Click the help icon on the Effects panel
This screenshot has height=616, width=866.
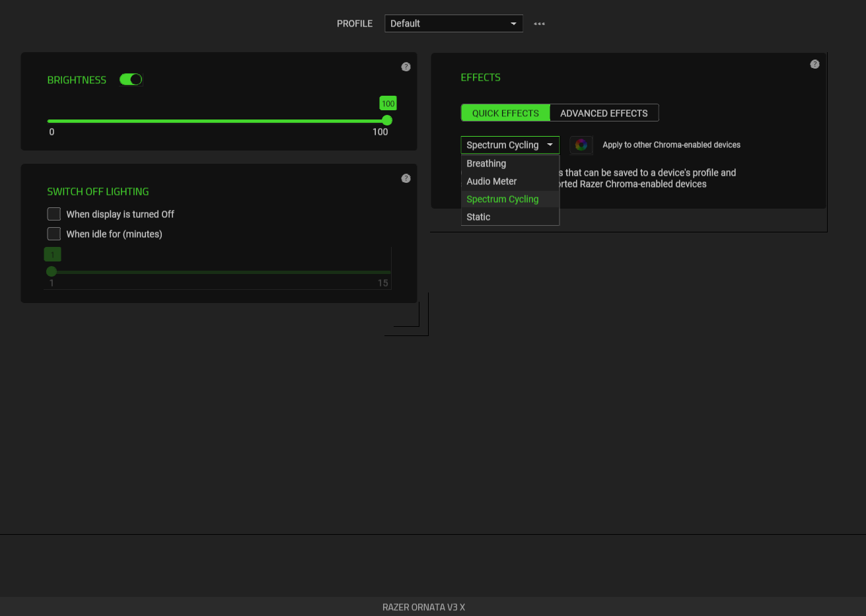pos(814,64)
